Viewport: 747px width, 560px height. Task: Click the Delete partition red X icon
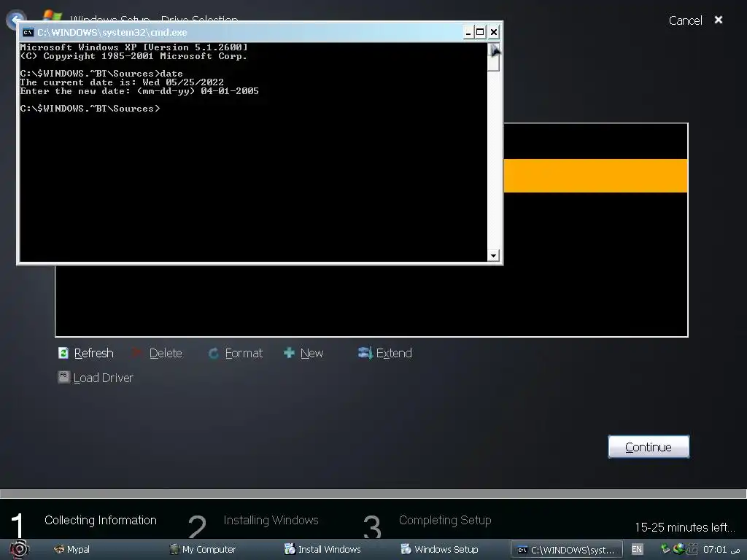(x=136, y=353)
